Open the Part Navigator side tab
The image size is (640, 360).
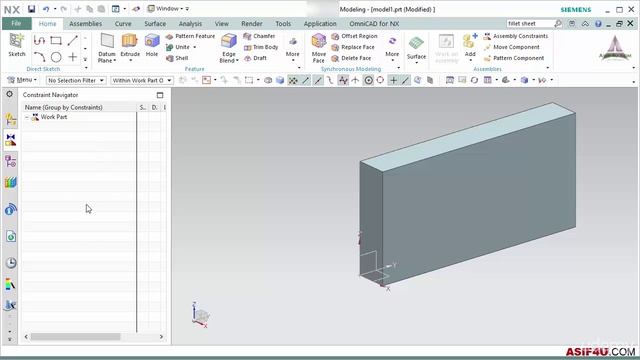coord(11,162)
